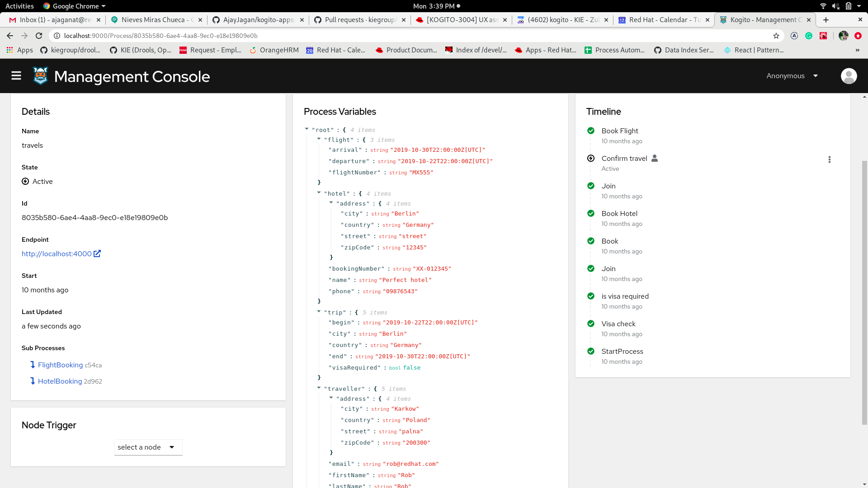Bookmark this page with the star icon

click(x=776, y=36)
